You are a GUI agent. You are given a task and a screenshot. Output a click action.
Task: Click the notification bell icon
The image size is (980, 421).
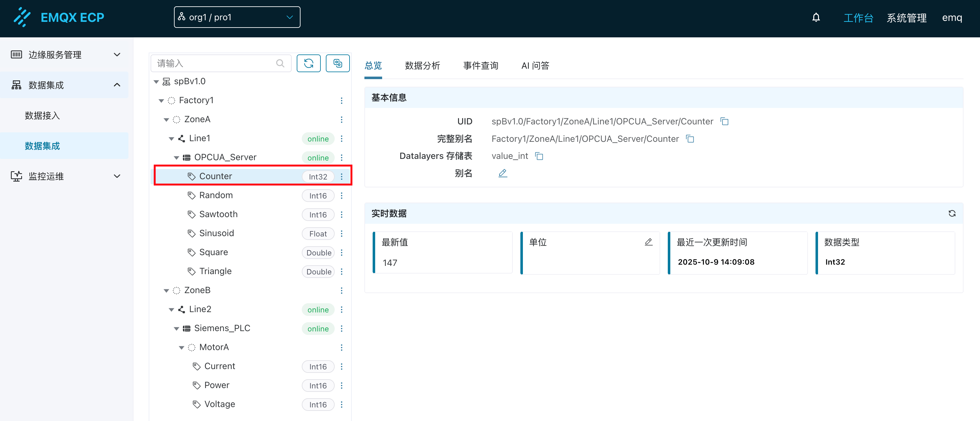[816, 17]
